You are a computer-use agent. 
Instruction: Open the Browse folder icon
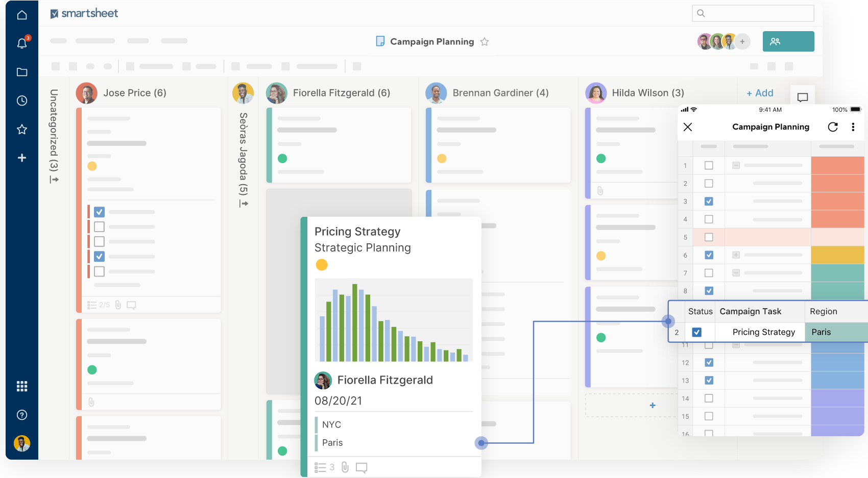point(22,72)
